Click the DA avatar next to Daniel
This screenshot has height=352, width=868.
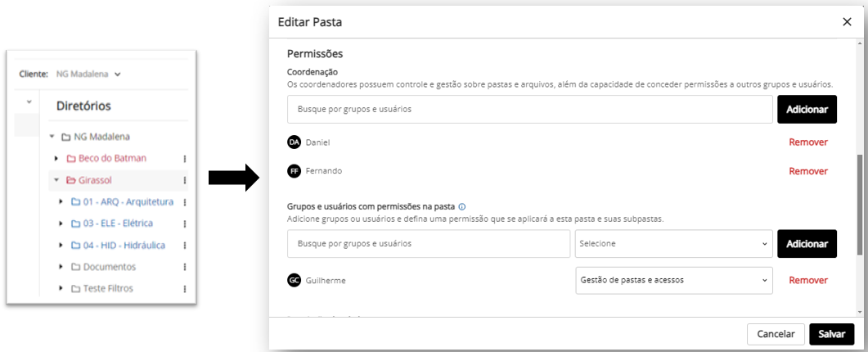[x=294, y=142]
